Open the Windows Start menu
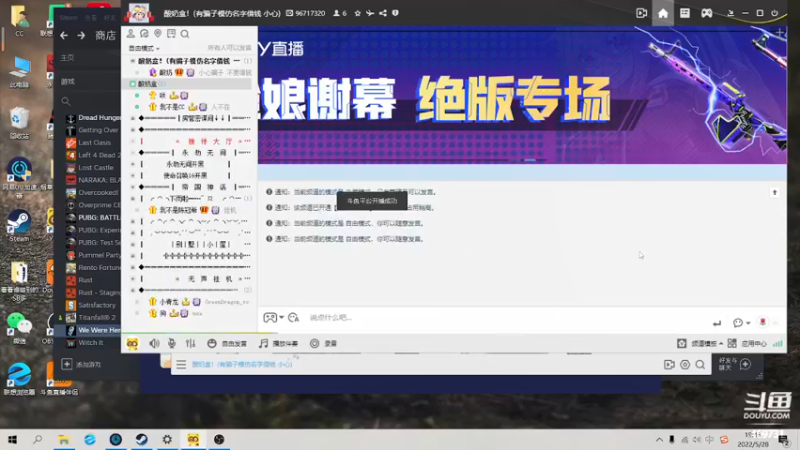Image resolution: width=800 pixels, height=450 pixels. point(12,439)
